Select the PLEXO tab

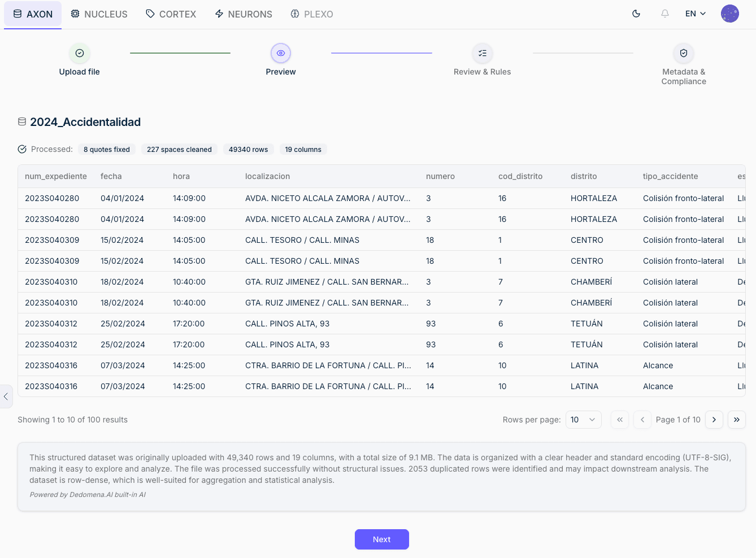[x=312, y=14]
